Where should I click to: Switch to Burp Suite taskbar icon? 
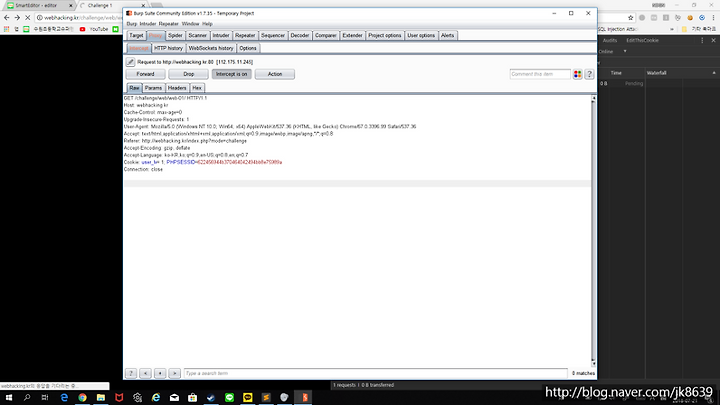click(304, 398)
